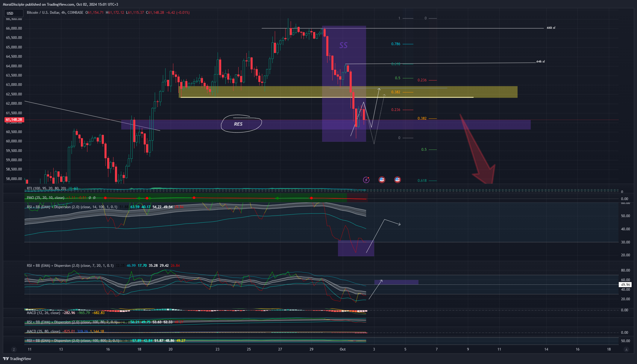Image resolution: width=637 pixels, height=364 pixels.
Task: Click the low value L61,115.37 in header
Action: pyautogui.click(x=135, y=13)
